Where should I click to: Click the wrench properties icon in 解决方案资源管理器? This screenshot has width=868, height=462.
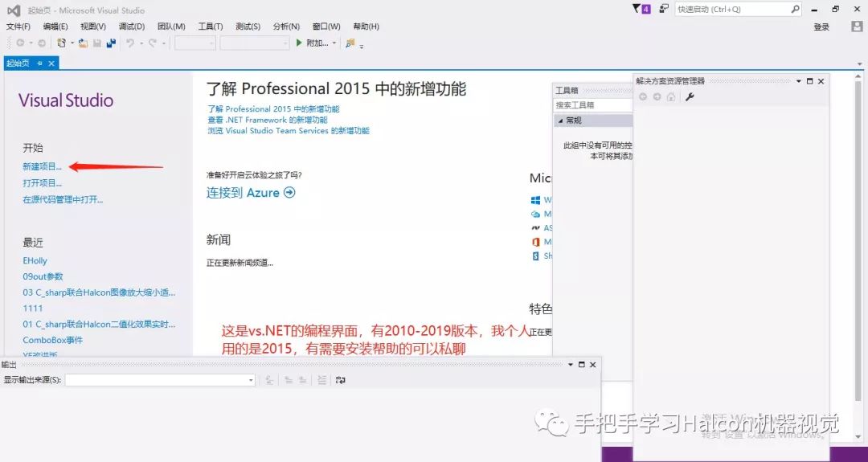click(x=690, y=97)
